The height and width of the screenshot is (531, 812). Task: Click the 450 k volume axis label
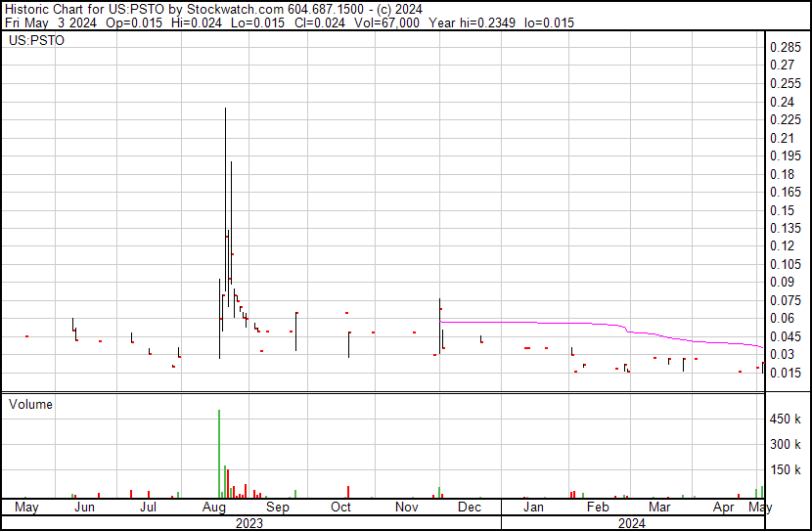tap(785, 419)
